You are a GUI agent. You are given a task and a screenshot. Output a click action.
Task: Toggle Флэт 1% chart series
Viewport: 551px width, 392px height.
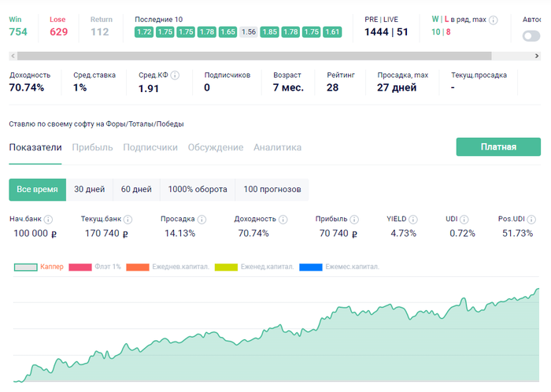94,267
